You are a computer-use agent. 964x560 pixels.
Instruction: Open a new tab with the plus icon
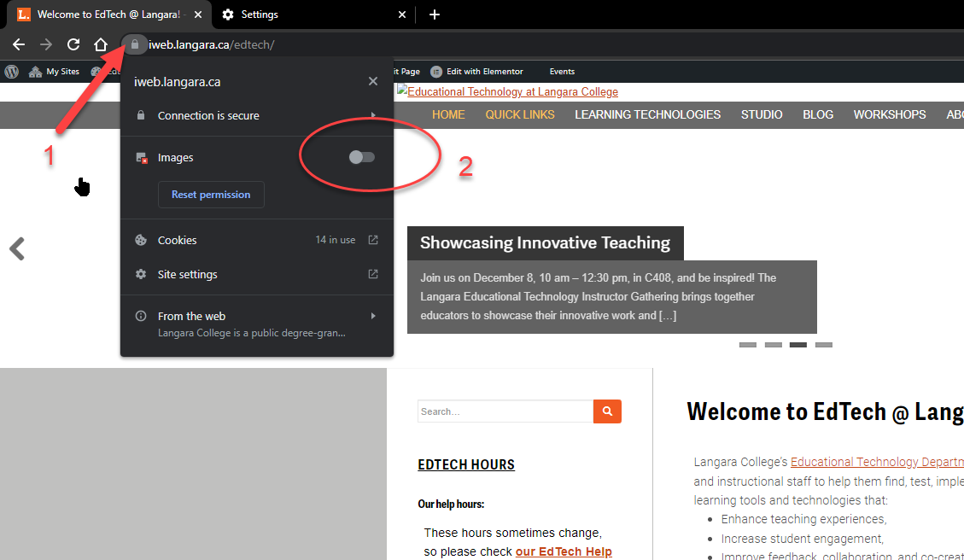pos(435,15)
